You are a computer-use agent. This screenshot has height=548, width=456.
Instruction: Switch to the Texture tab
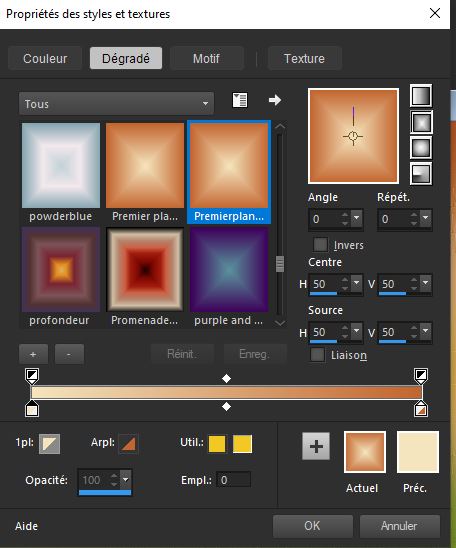point(304,58)
